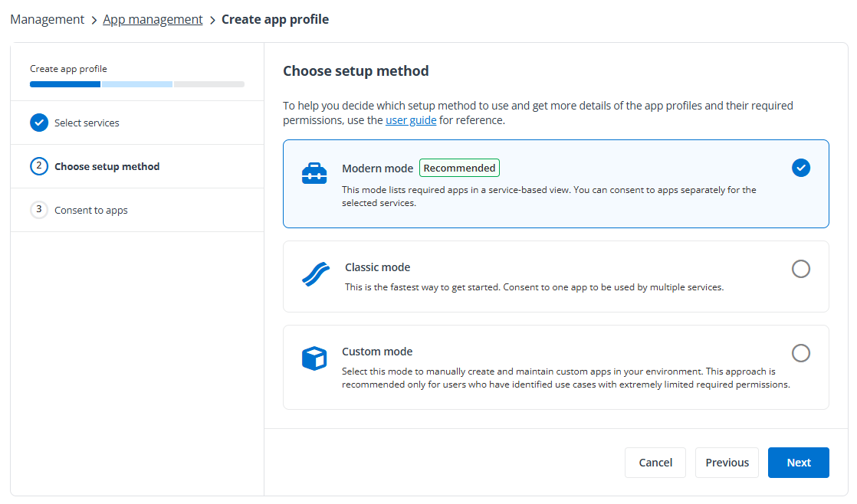Click the completed checkmark icon beside Select services
Viewport: 857px width, 504px height.
click(39, 123)
